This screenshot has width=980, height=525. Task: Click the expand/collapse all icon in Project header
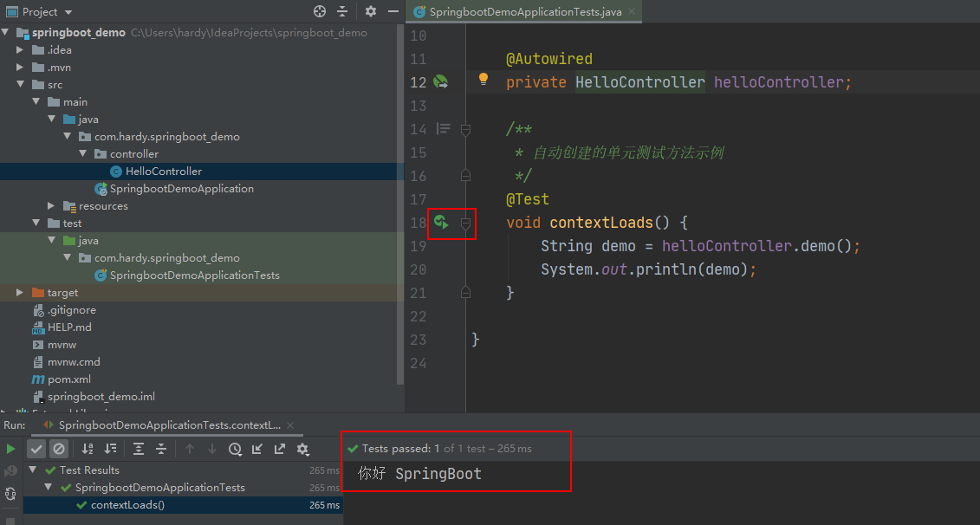pyautogui.click(x=342, y=11)
